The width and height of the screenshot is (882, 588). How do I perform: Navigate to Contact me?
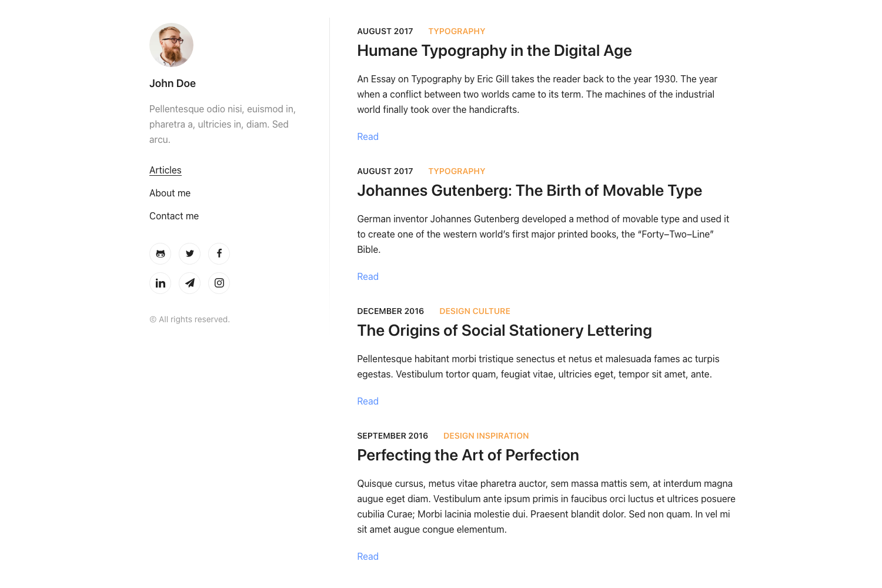click(x=174, y=216)
